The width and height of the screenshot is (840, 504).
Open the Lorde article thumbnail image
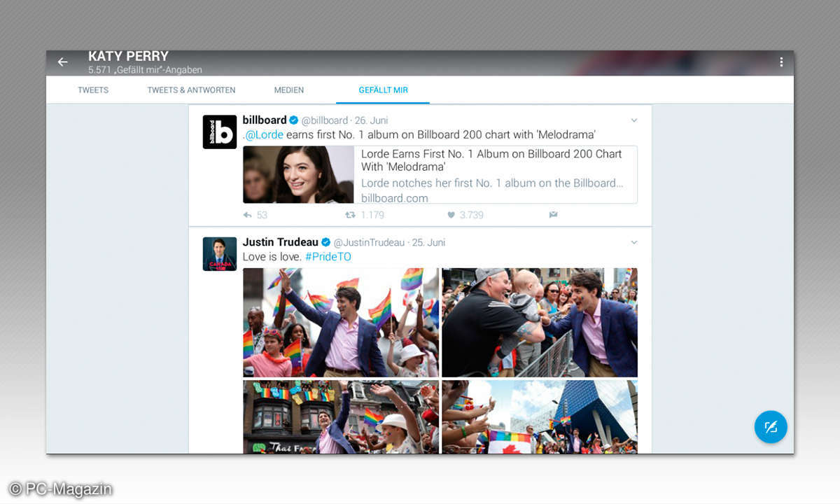tap(299, 174)
